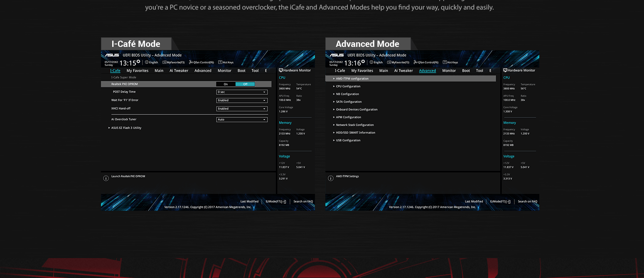Select Off for Realtek PXE OPROM

[x=245, y=84]
